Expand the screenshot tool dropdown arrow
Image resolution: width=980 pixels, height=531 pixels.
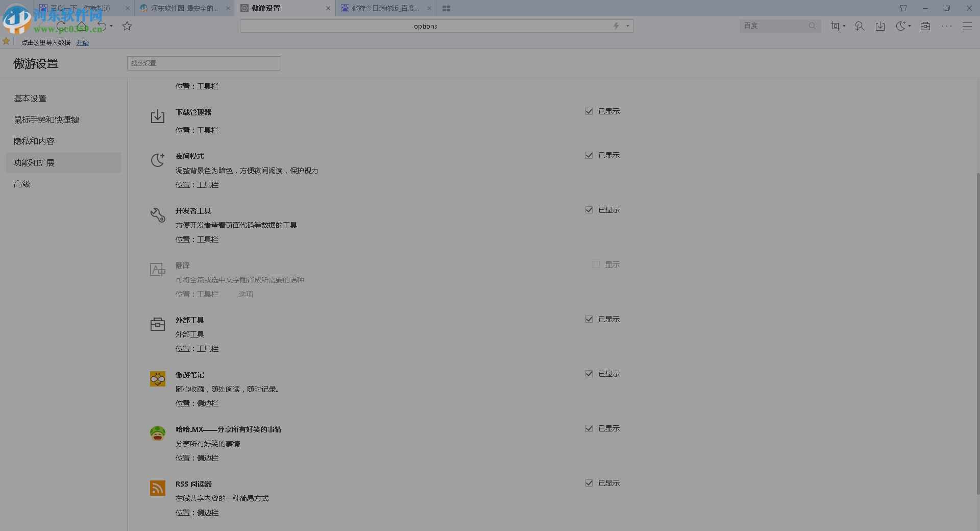(844, 26)
